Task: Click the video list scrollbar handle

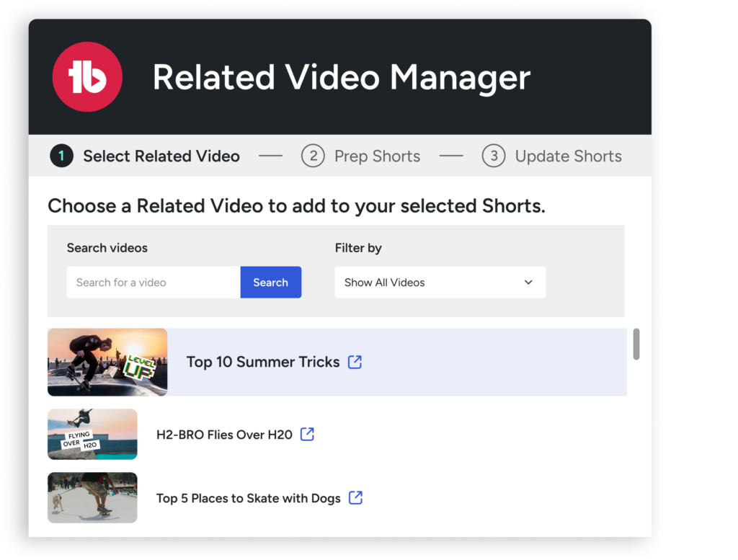Action: 636,345
